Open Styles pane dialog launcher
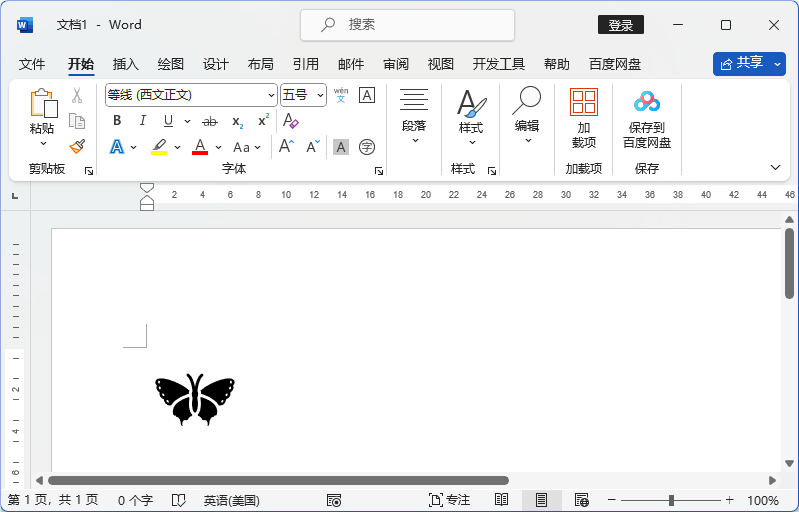Screen dimensions: 799x512 coord(492,171)
